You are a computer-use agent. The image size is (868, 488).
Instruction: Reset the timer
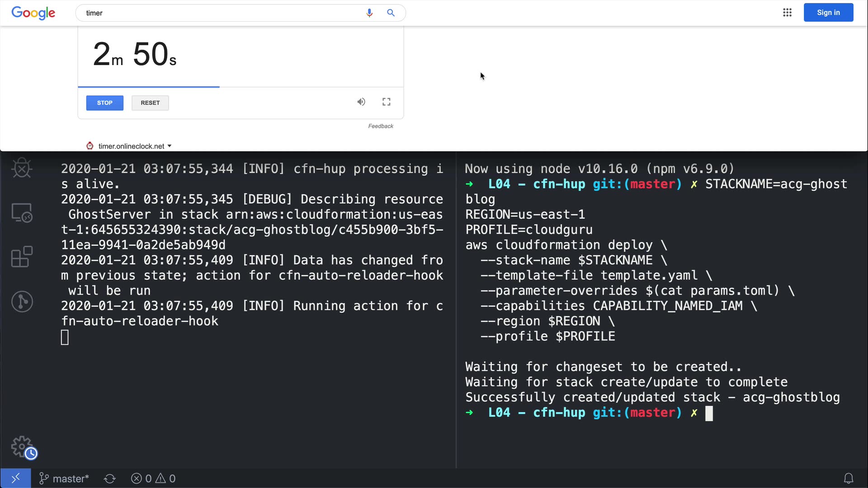[150, 103]
